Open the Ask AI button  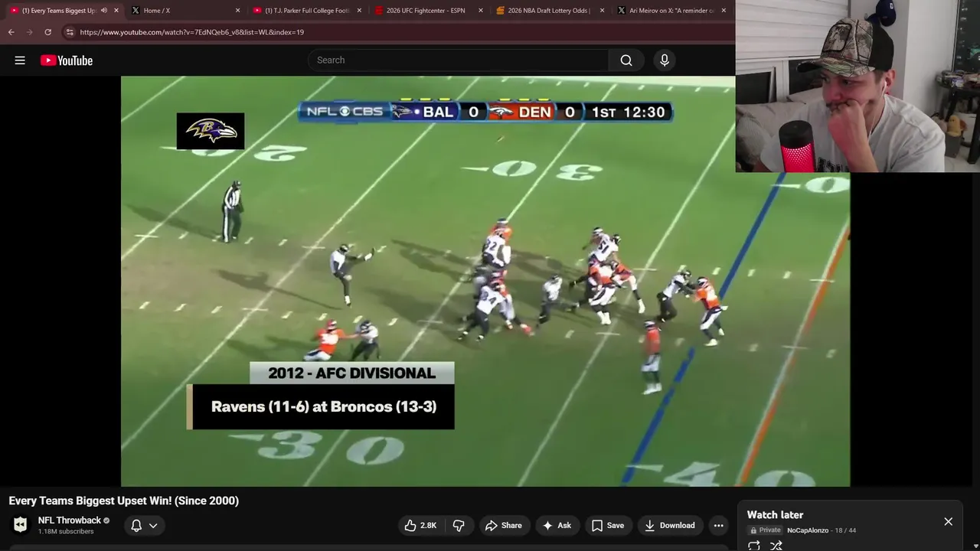pyautogui.click(x=557, y=526)
